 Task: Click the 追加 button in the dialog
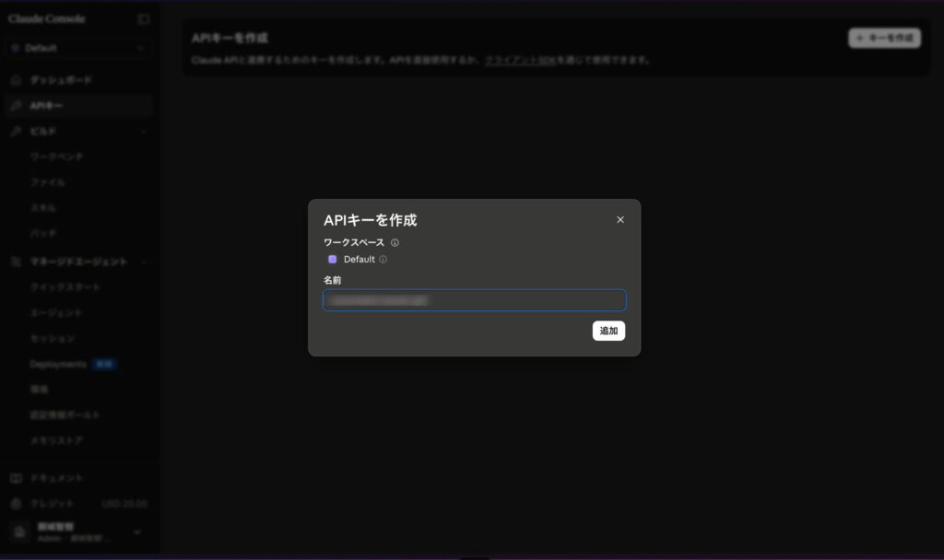608,331
